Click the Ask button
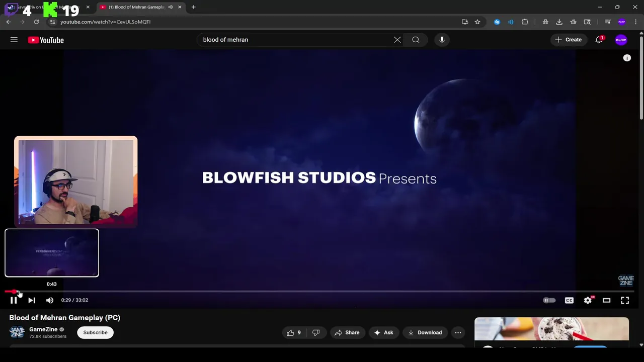The height and width of the screenshot is (362, 644). 383,332
